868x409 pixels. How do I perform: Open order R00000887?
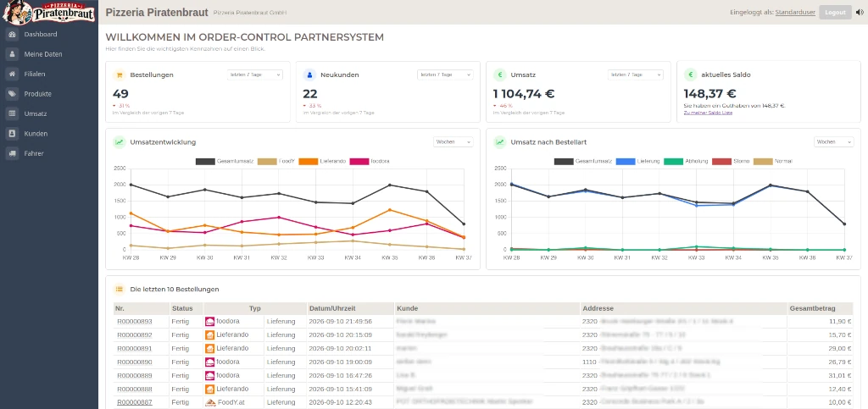[135, 402]
